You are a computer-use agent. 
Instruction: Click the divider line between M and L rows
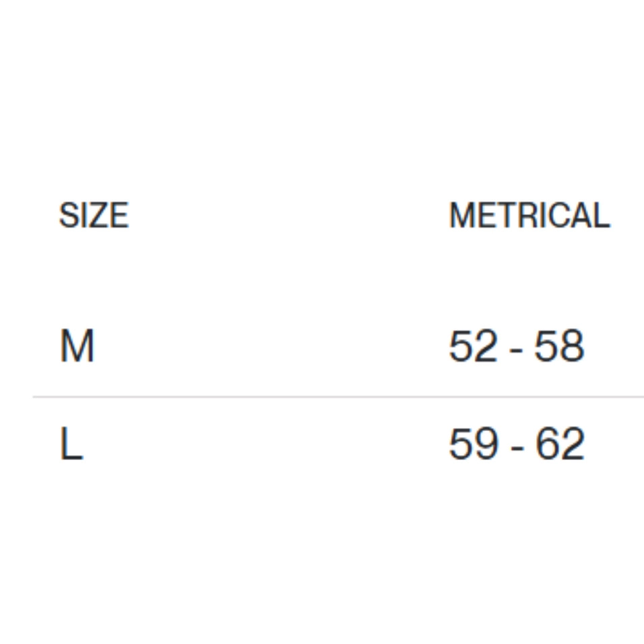(x=337, y=397)
